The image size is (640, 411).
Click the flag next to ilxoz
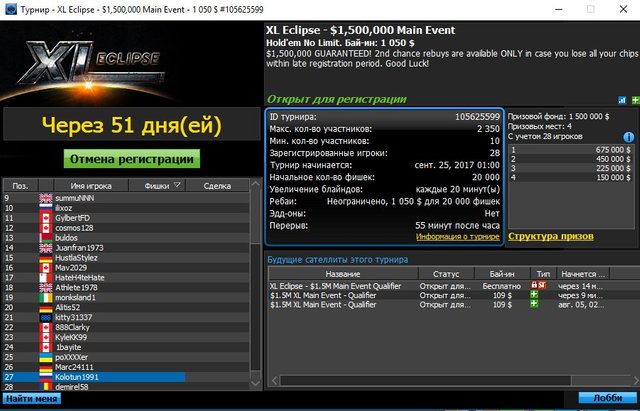[46, 208]
